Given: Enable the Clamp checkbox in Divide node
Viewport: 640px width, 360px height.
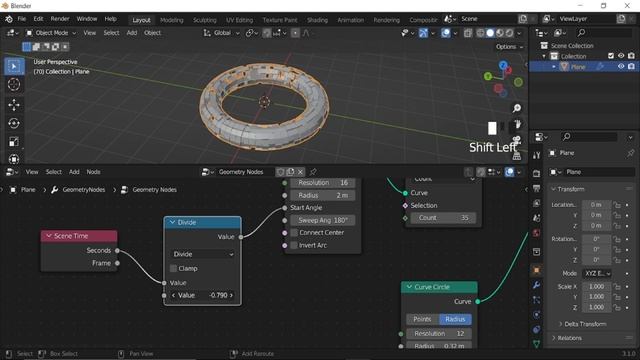Looking at the screenshot, I should pyautogui.click(x=173, y=268).
